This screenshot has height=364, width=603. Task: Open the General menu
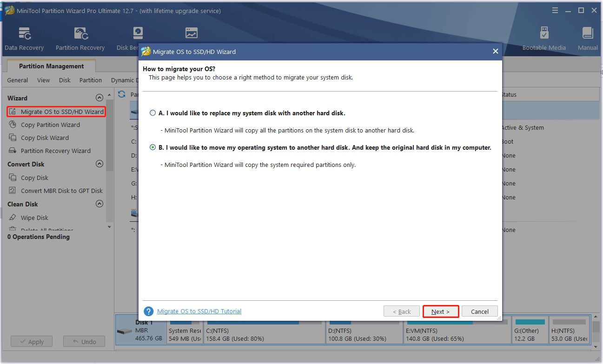18,80
